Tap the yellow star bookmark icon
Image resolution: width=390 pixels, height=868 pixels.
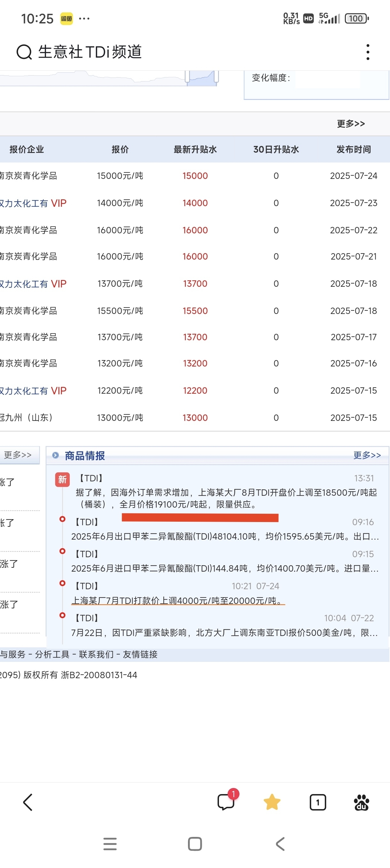[272, 802]
